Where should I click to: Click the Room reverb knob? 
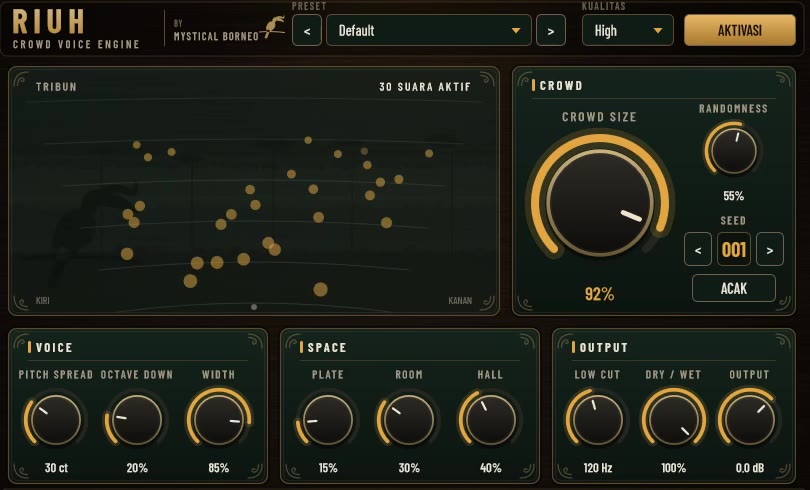tap(409, 420)
